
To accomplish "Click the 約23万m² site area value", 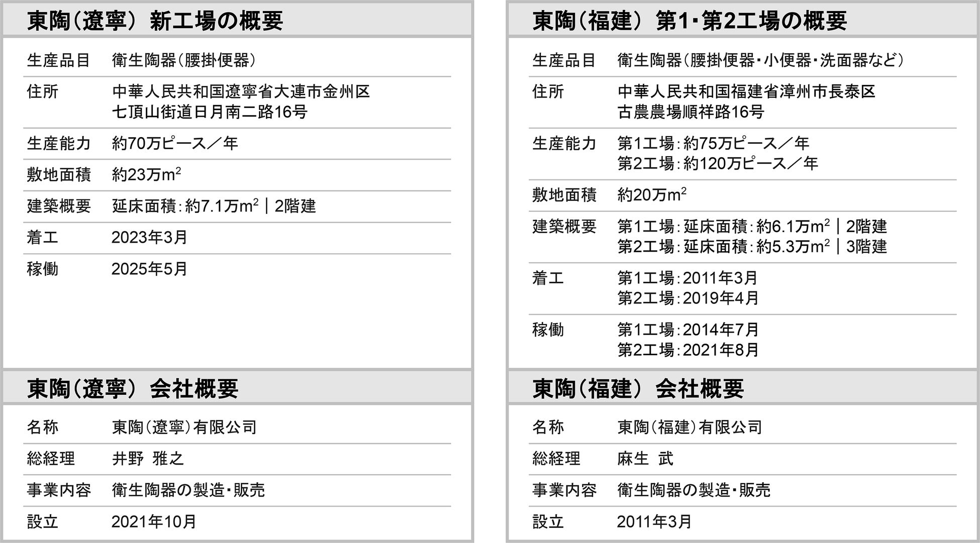I will [146, 175].
